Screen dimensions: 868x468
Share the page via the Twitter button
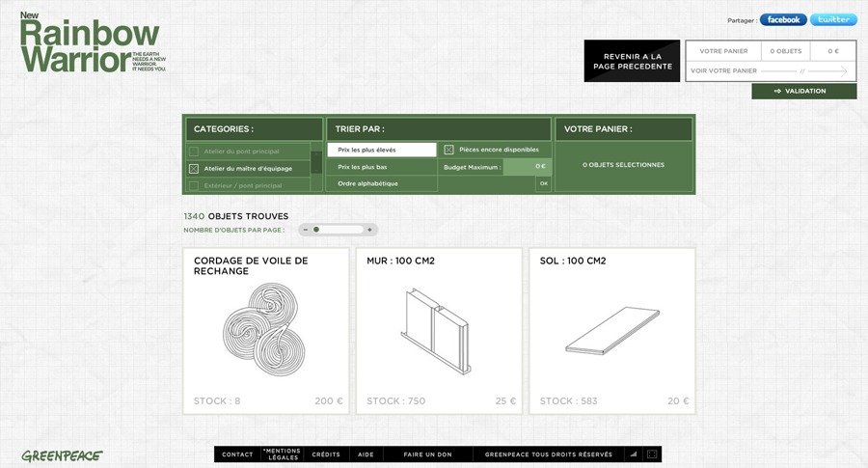pos(832,19)
